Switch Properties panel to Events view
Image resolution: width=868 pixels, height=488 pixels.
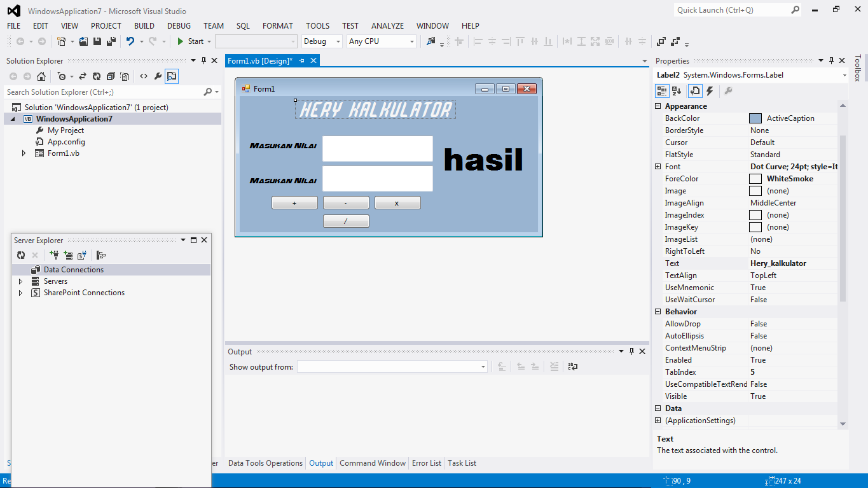click(710, 90)
